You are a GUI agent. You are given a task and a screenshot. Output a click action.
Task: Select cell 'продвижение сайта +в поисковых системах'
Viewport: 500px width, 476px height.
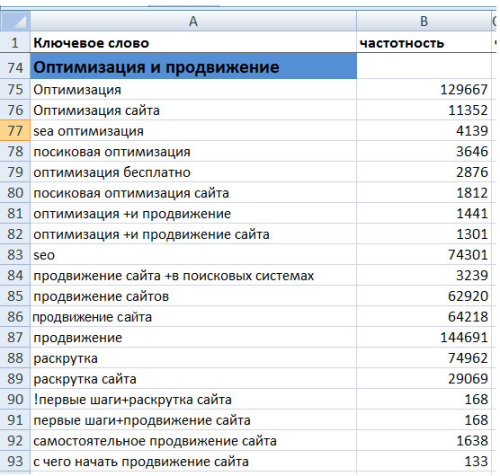[193, 275]
